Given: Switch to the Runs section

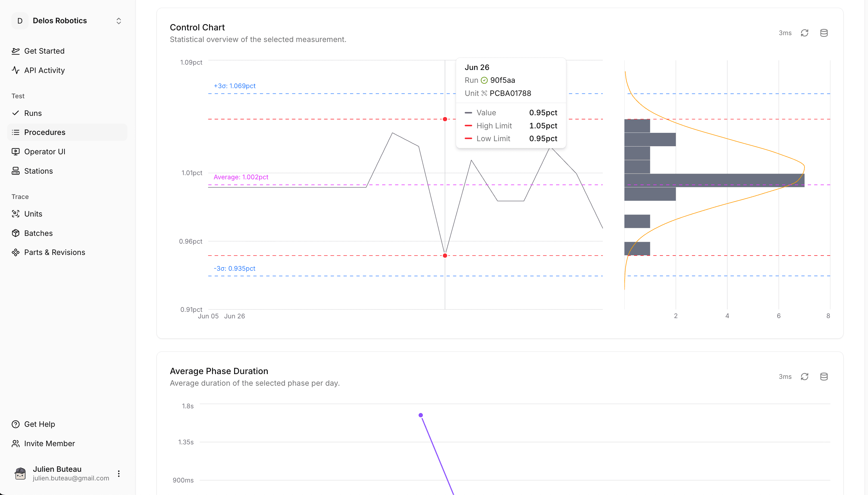Looking at the screenshot, I should click(33, 113).
